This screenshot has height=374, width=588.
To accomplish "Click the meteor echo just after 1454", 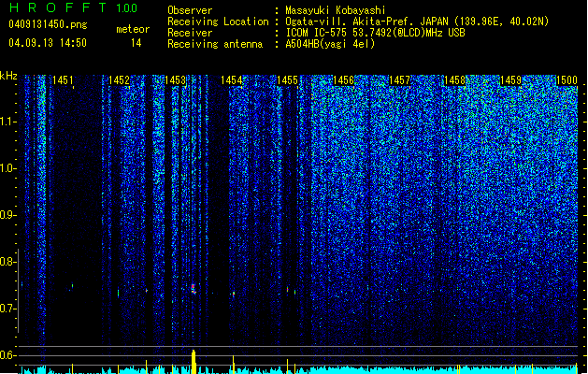I will tap(234, 295).
